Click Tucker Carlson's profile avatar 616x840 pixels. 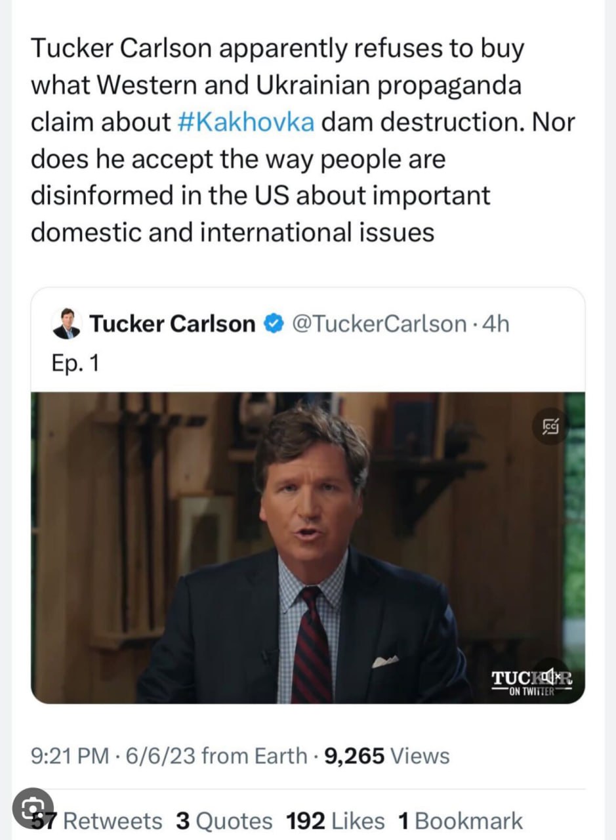67,324
